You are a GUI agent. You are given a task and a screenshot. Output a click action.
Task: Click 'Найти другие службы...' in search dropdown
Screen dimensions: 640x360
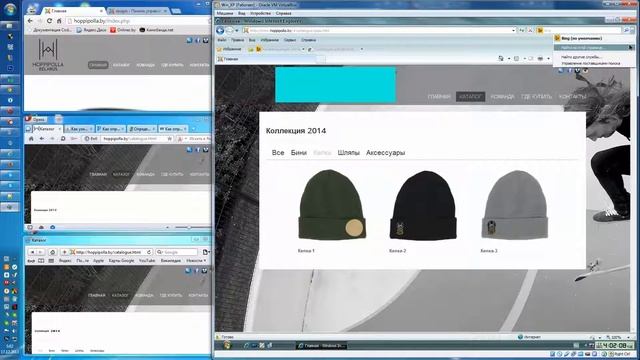[x=581, y=57]
